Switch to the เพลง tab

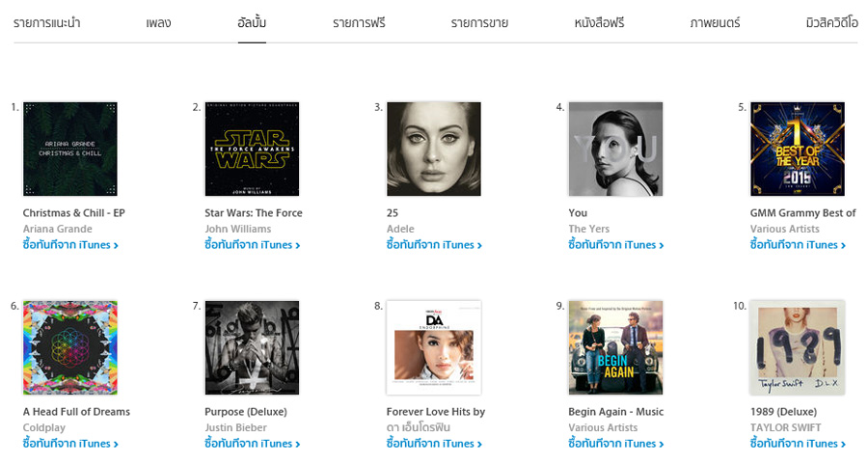pyautogui.click(x=158, y=22)
